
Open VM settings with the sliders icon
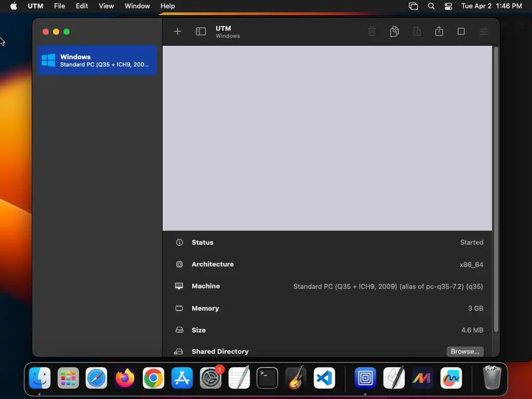[x=484, y=32]
